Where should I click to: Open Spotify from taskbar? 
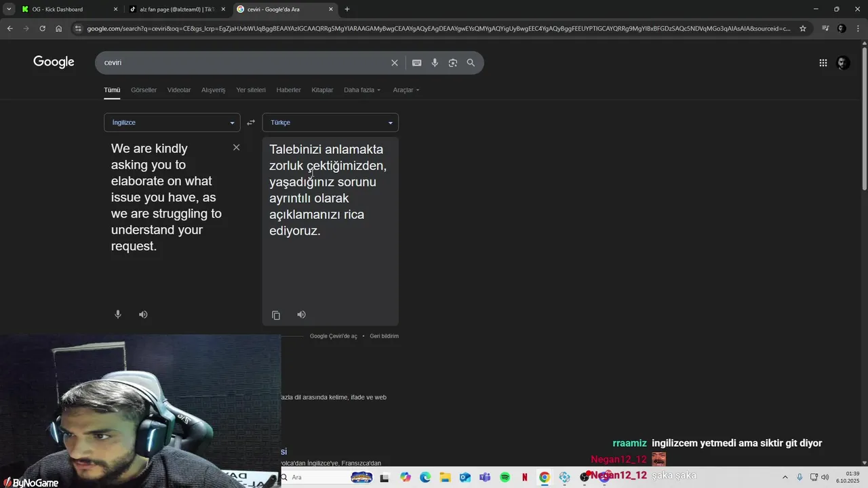(505, 477)
